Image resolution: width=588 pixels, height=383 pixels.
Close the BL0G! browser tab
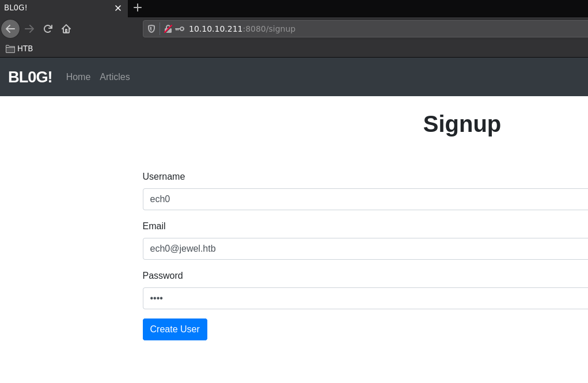coord(118,8)
